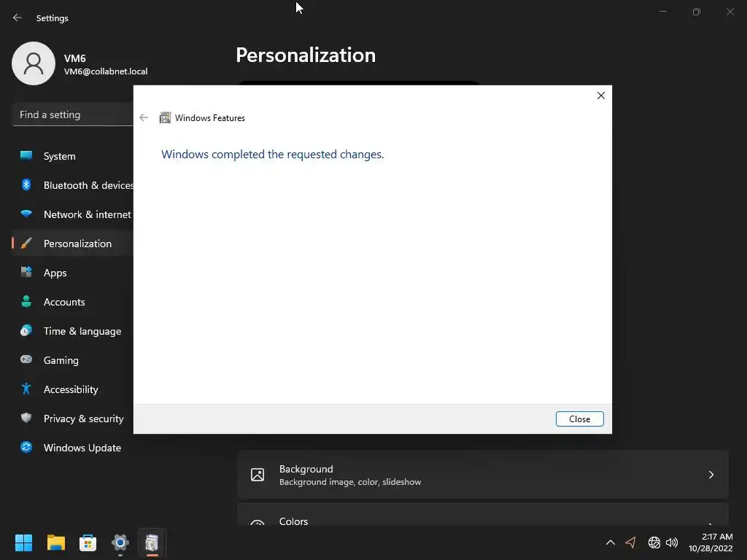Close the Windows Features dialog with X
Viewport: 747px width, 560px height.
(601, 96)
